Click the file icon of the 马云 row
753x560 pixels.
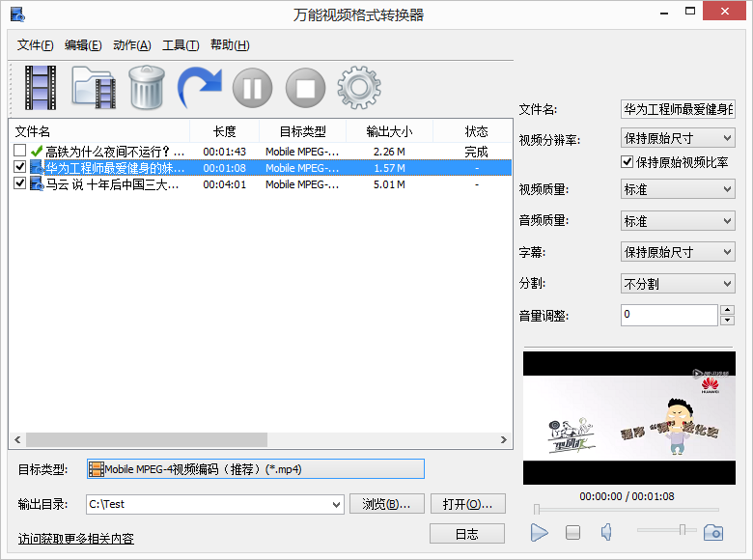pos(37,184)
